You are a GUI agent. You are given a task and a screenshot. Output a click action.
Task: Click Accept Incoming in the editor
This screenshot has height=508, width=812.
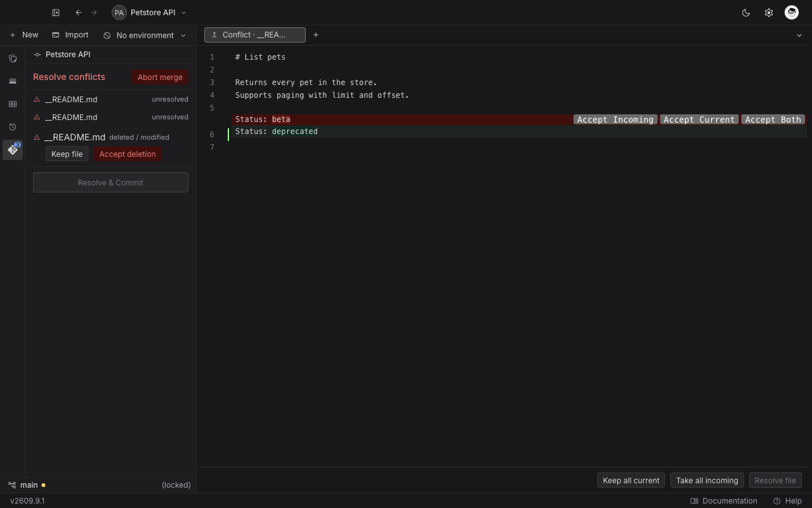tap(615, 119)
